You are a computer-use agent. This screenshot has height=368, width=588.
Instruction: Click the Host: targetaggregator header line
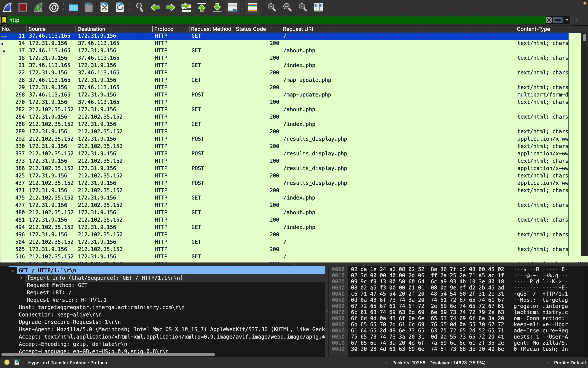[x=101, y=307]
